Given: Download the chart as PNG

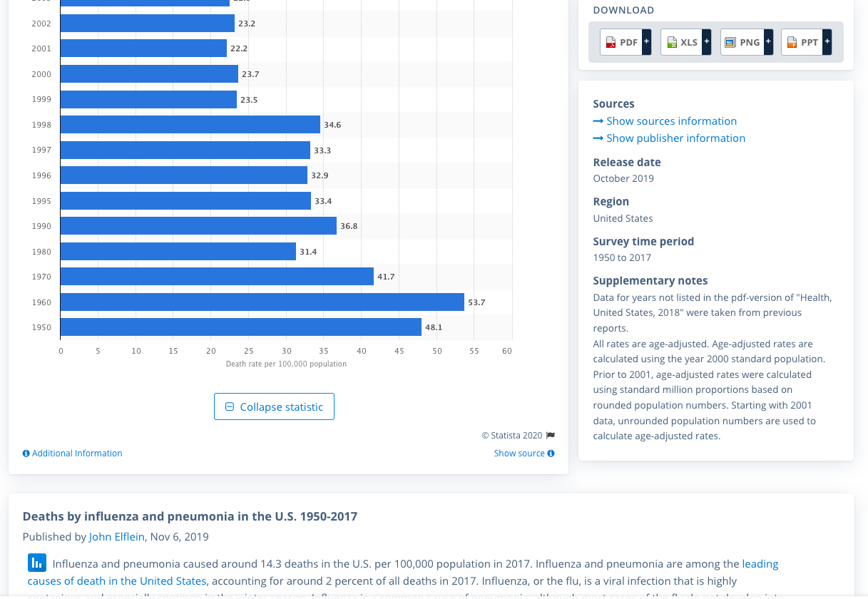Looking at the screenshot, I should click(x=742, y=43).
